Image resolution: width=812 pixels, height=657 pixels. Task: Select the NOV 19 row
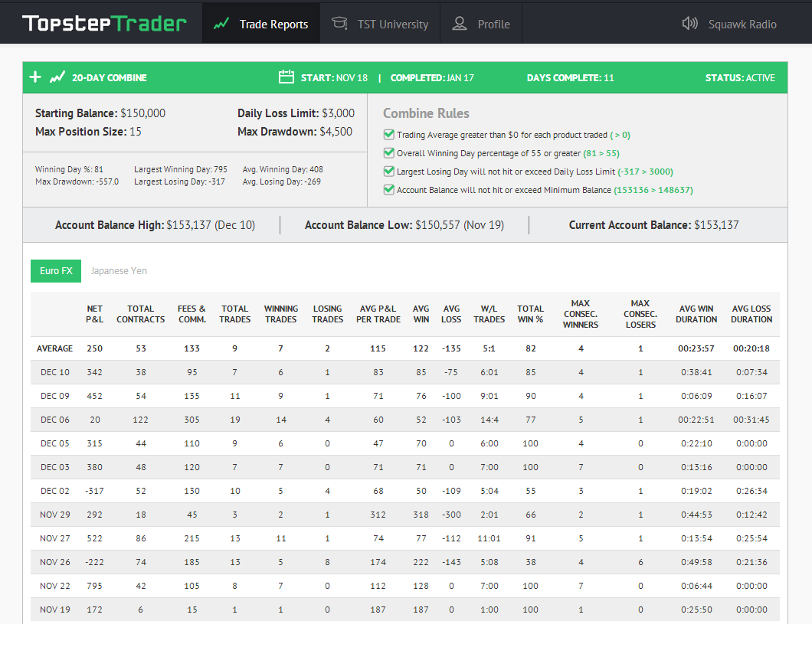(x=405, y=610)
